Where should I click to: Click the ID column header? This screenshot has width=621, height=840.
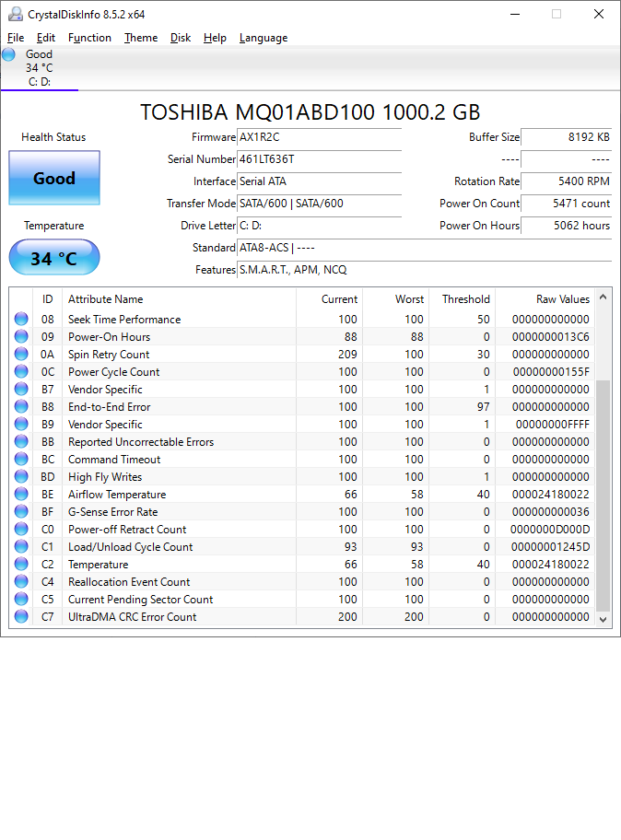pos(48,299)
